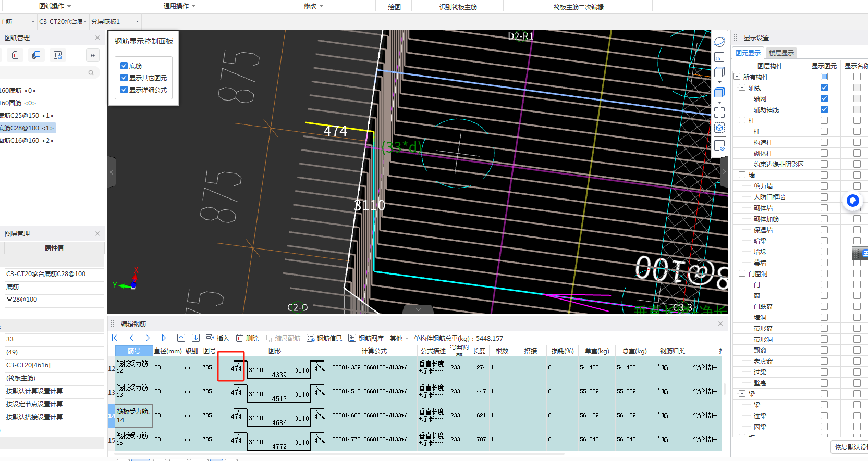Open 分层筏板1 layer dropdown
Viewport: 868px width, 461px height.
tap(115, 21)
